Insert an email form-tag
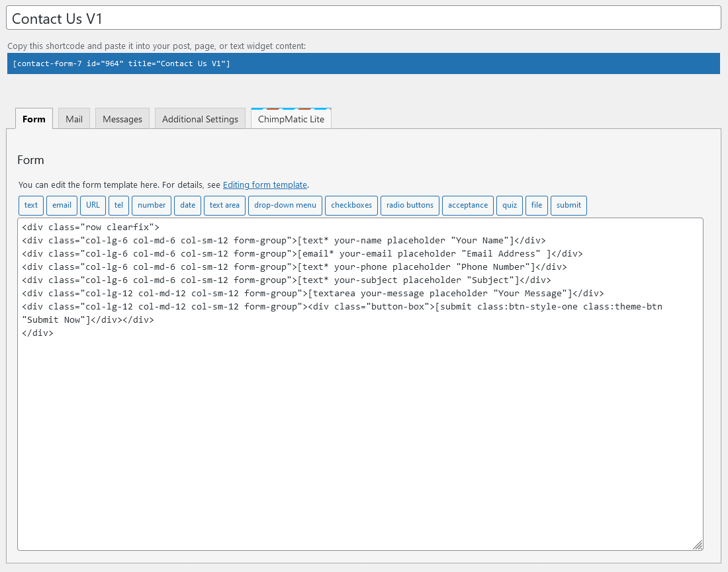The width and height of the screenshot is (728, 572). coord(62,205)
